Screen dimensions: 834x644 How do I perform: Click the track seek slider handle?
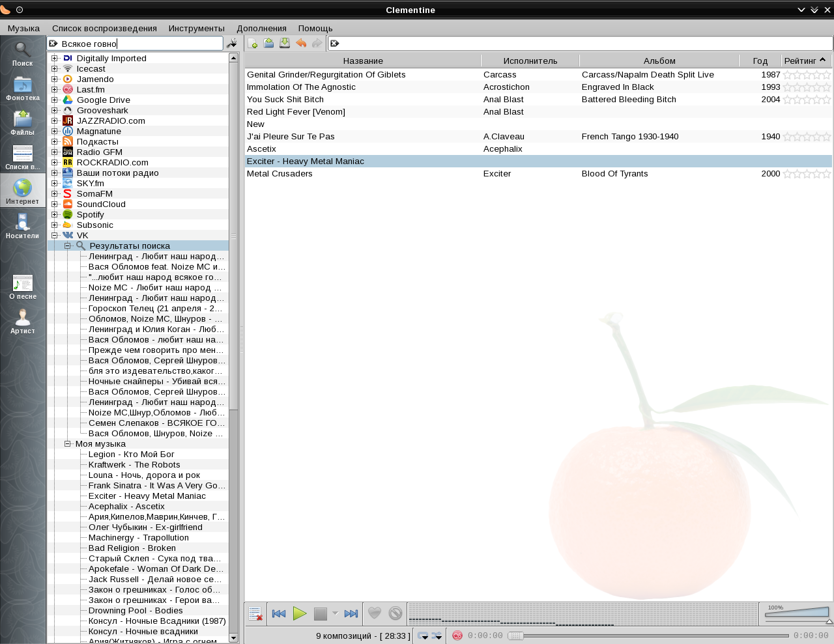pyautogui.click(x=515, y=636)
